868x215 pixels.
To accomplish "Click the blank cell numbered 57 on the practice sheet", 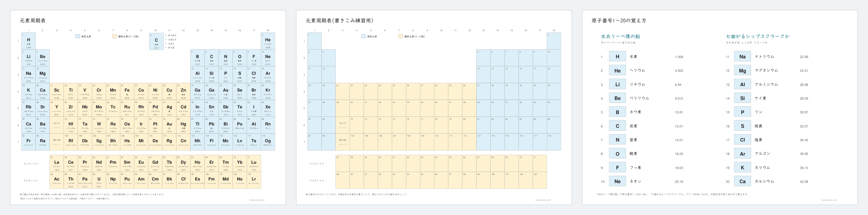I will point(342,163).
